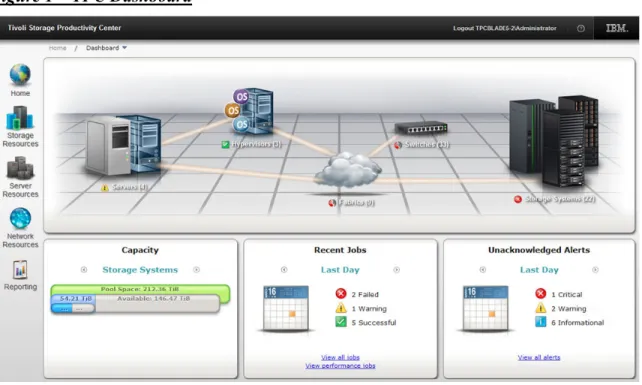The image size is (642, 385).
Task: Click the Storage Systems error status icon
Action: click(518, 199)
